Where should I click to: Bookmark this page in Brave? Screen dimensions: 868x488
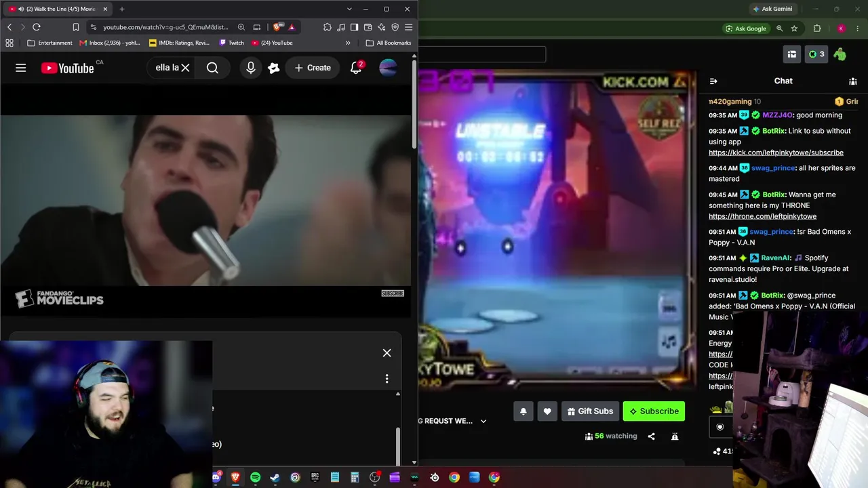click(x=76, y=27)
